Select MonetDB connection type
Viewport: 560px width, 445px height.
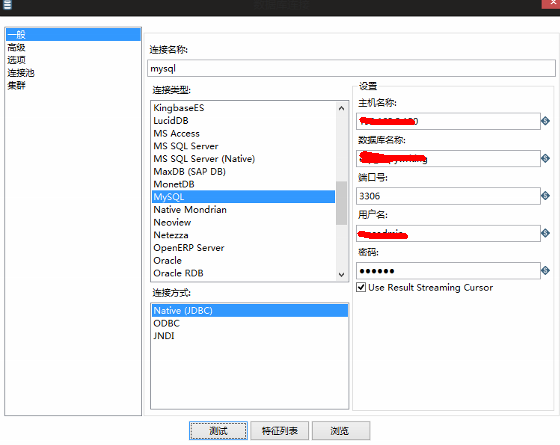pyautogui.click(x=244, y=184)
